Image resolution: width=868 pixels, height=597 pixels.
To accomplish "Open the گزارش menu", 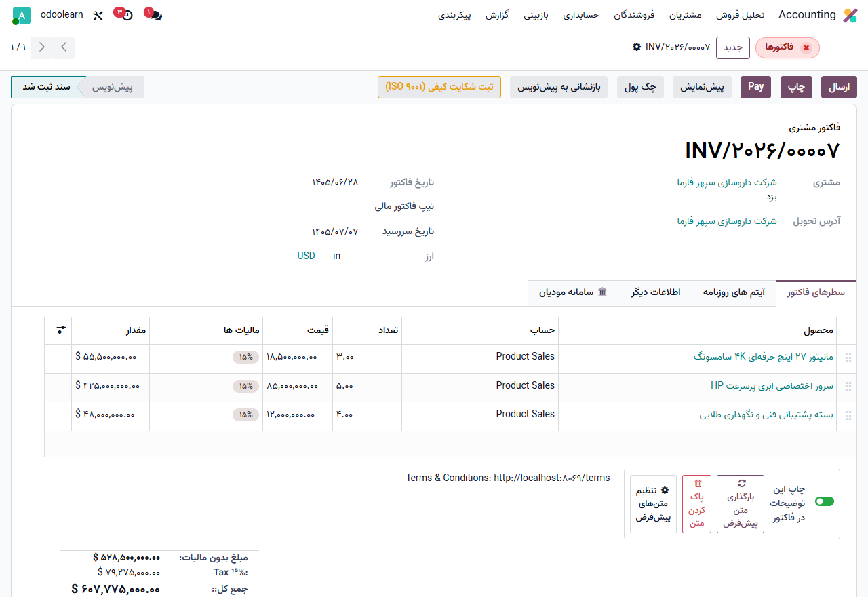I will coord(497,15).
